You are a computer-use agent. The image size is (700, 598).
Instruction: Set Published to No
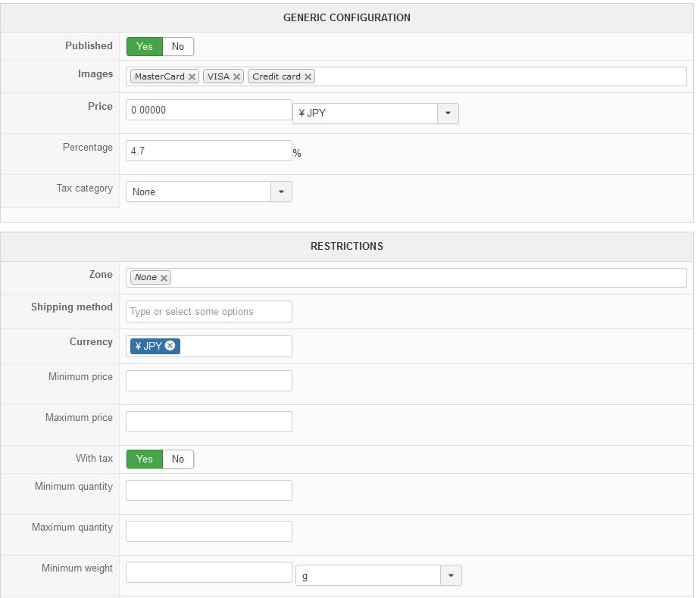[178, 47]
